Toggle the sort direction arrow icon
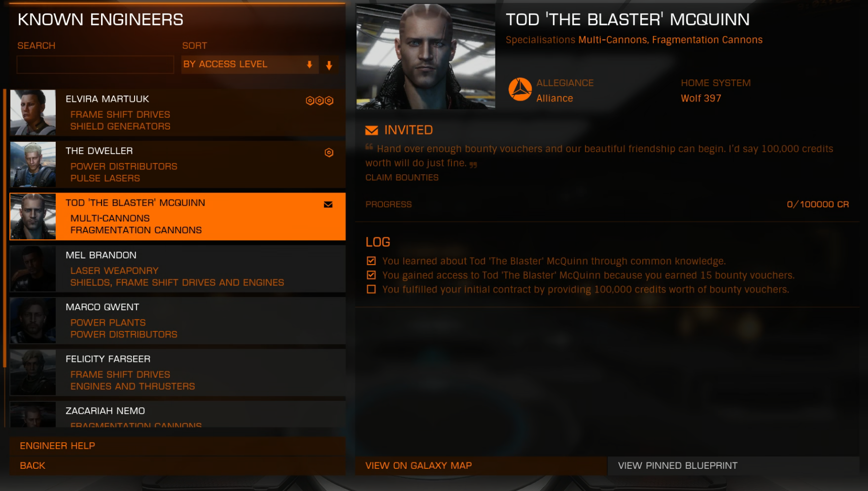Image resolution: width=868 pixels, height=491 pixels. (329, 65)
